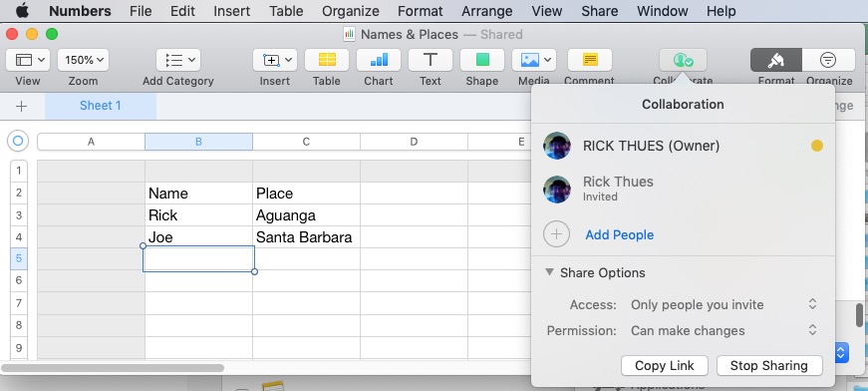Open the Edit menu

182,11
